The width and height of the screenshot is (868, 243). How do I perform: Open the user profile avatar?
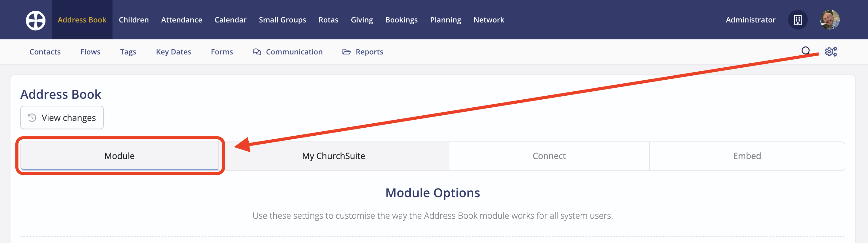pos(830,20)
